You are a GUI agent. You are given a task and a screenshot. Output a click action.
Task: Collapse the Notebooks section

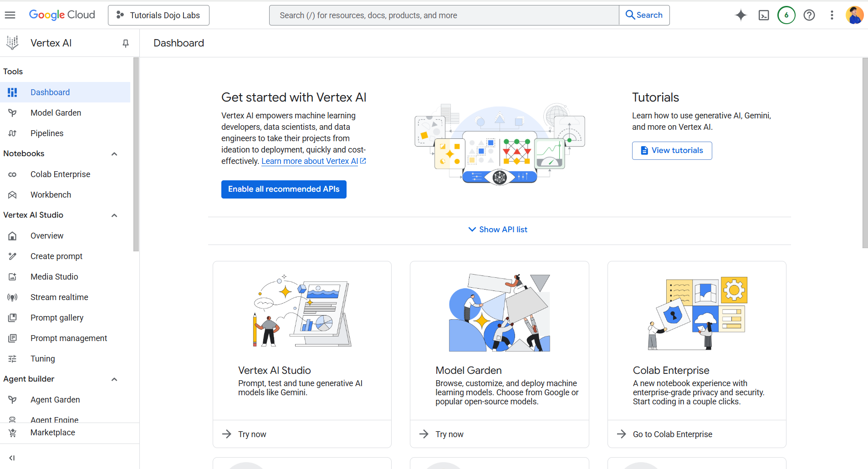click(x=114, y=154)
